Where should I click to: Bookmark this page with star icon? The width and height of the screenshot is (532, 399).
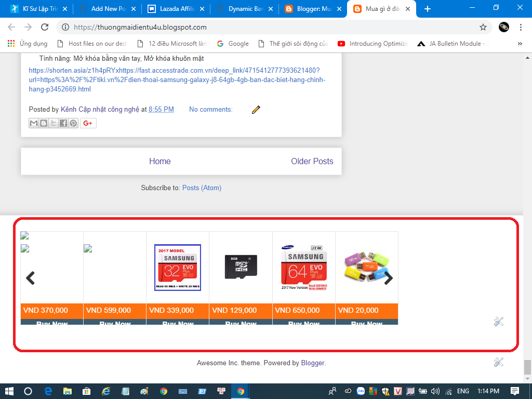[483, 27]
